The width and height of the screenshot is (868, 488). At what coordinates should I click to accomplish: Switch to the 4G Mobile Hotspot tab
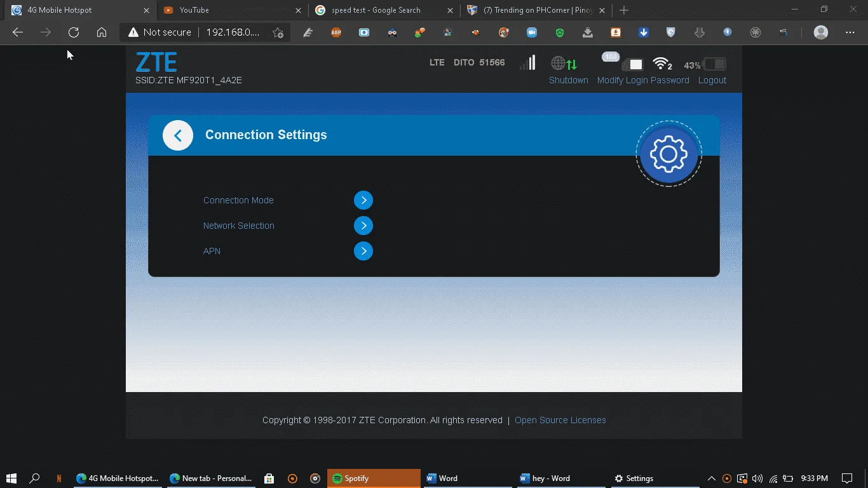[79, 10]
